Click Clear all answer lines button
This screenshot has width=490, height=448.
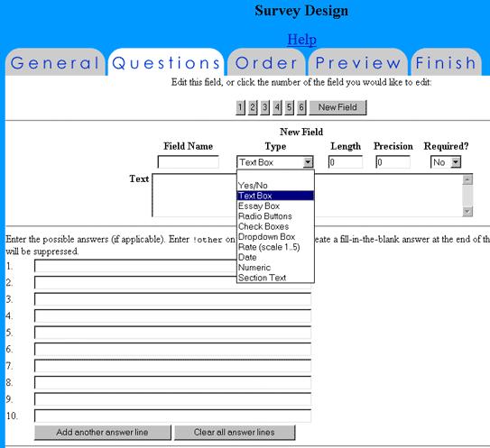coord(235,433)
